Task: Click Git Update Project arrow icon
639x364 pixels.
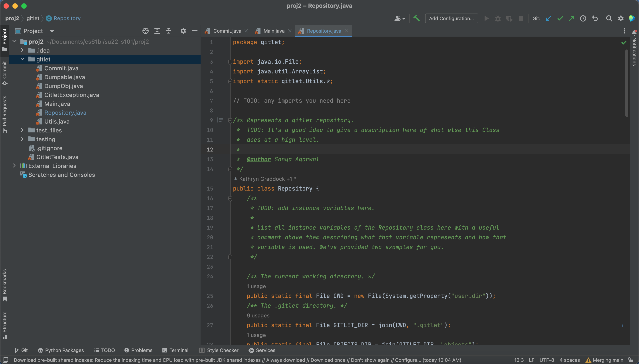Action: tap(548, 18)
